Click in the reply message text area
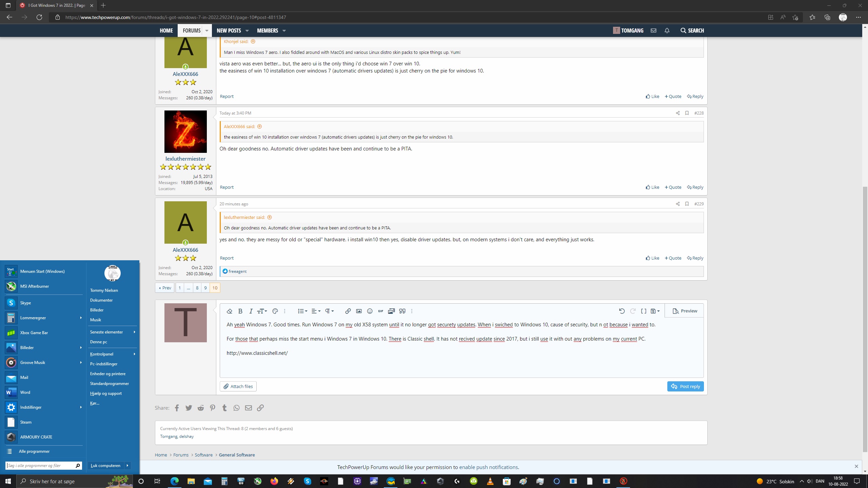Screen dimensions: 868x488 pyautogui.click(x=461, y=347)
